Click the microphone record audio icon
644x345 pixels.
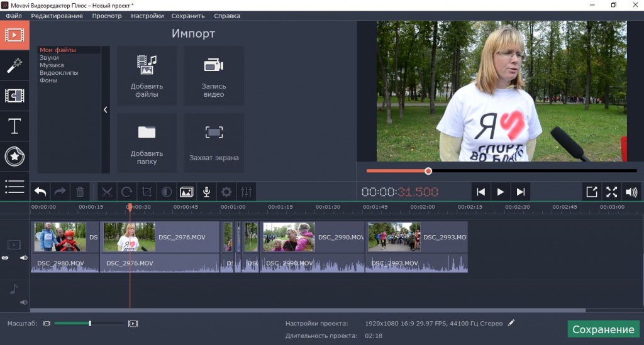(206, 192)
